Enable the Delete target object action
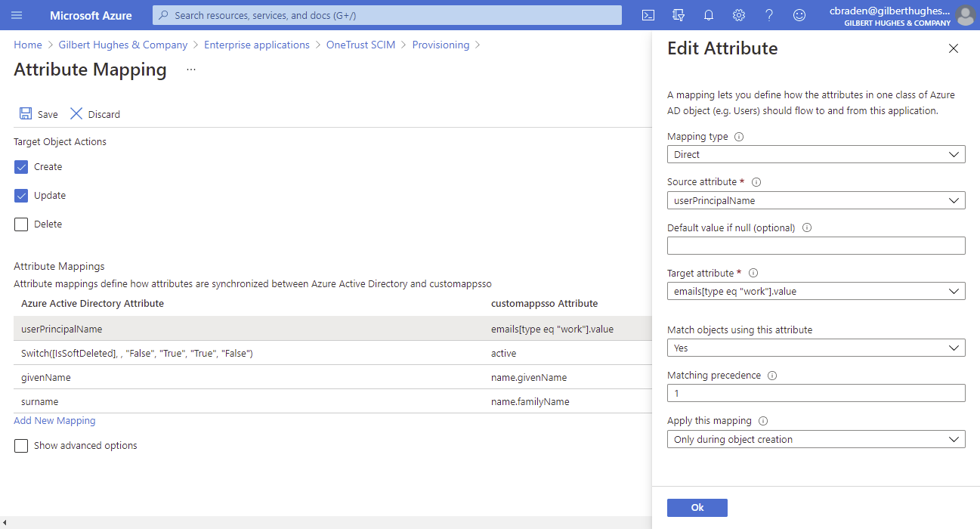The height and width of the screenshot is (529, 980). coord(20,224)
